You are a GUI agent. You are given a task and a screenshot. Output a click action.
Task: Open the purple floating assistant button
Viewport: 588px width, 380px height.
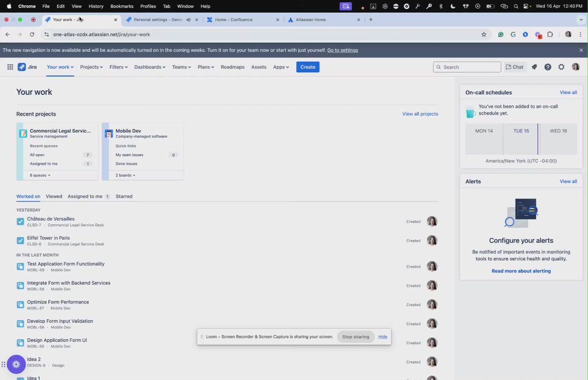point(16,364)
